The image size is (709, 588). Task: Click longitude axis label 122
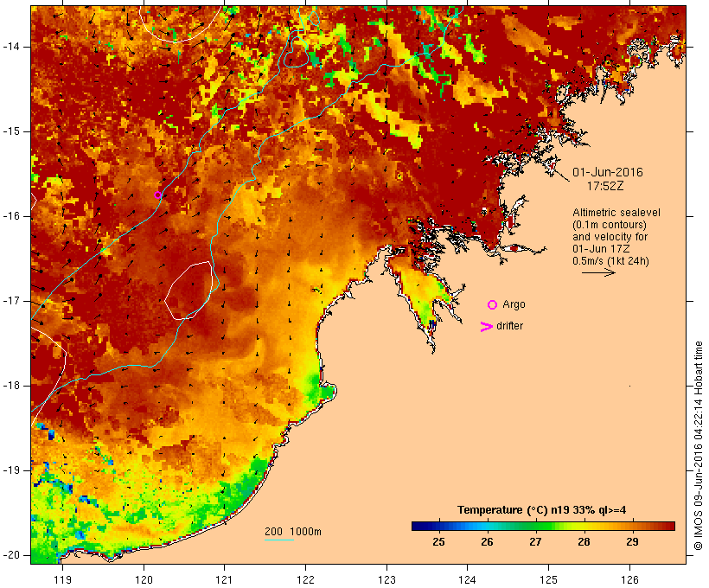[306, 580]
